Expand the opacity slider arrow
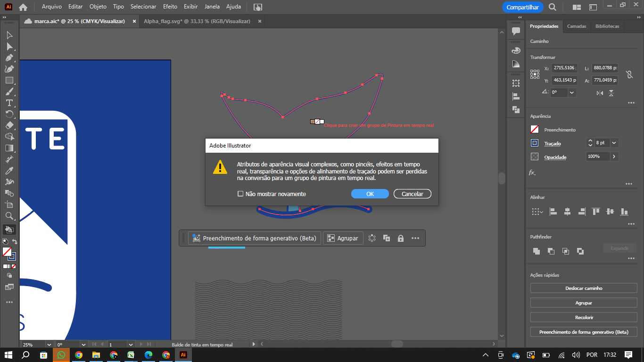 [x=614, y=156]
